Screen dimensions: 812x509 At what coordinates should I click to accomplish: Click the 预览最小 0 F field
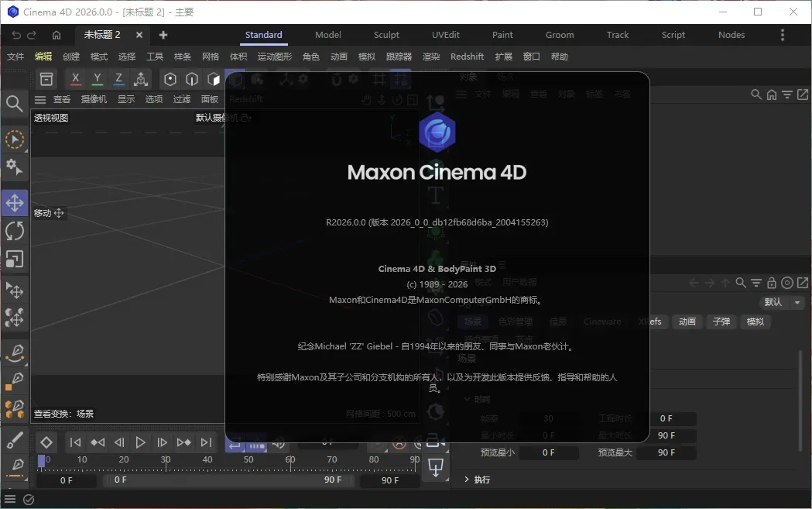(548, 452)
